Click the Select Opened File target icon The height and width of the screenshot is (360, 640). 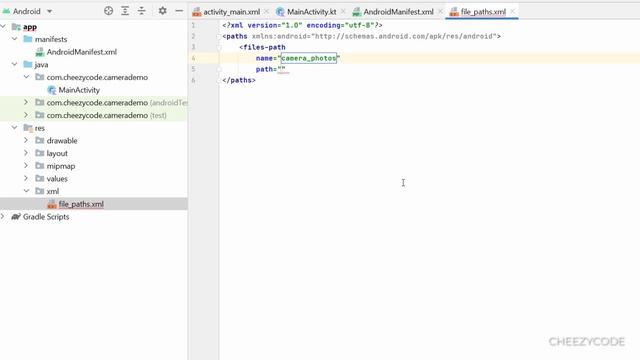[108, 11]
